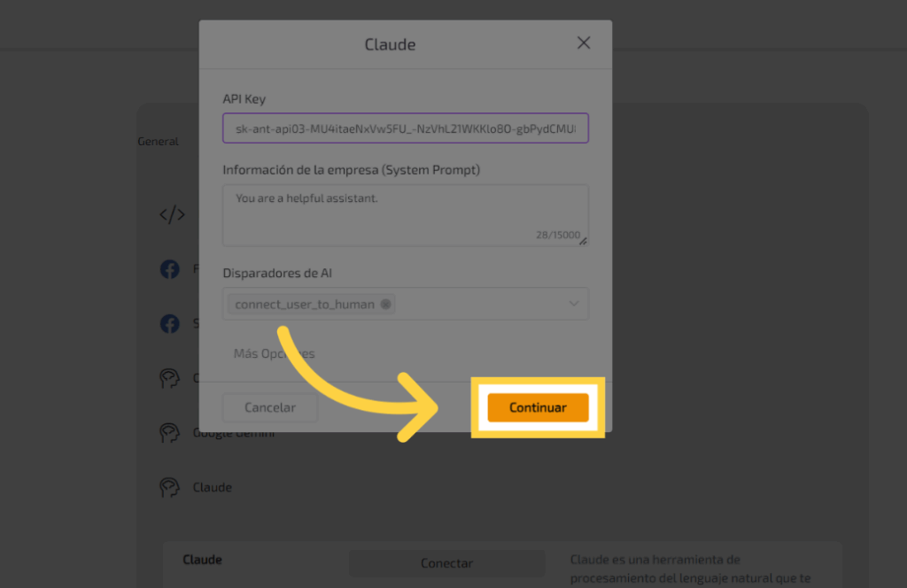This screenshot has width=907, height=588.
Task: Focus the System Prompt text area
Action: click(405, 214)
